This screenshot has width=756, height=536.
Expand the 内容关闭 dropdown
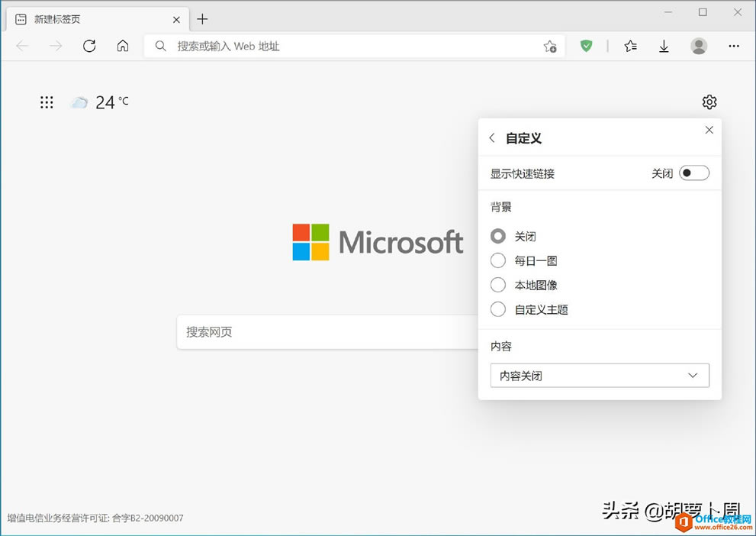(600, 376)
